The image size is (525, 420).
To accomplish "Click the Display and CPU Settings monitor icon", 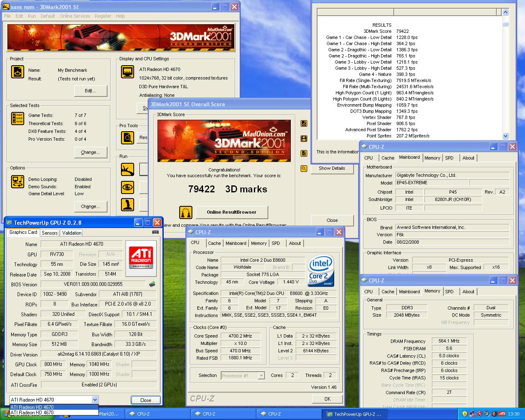I will [x=128, y=72].
